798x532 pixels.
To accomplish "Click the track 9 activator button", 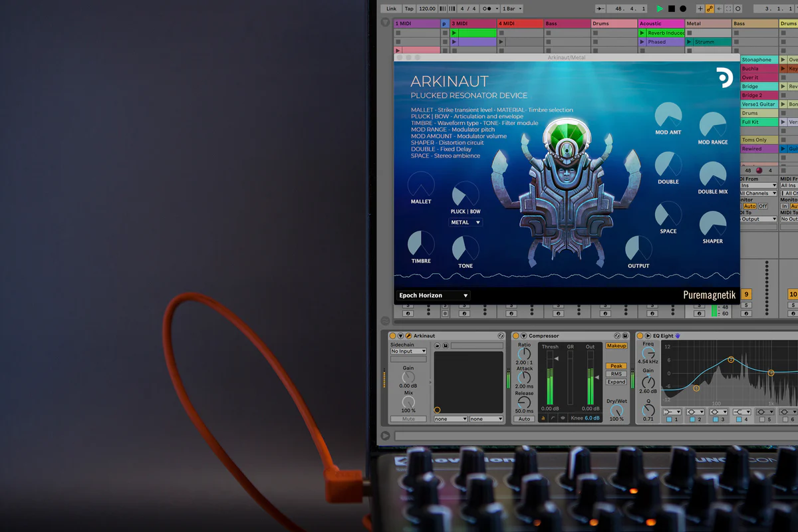I will (746, 294).
